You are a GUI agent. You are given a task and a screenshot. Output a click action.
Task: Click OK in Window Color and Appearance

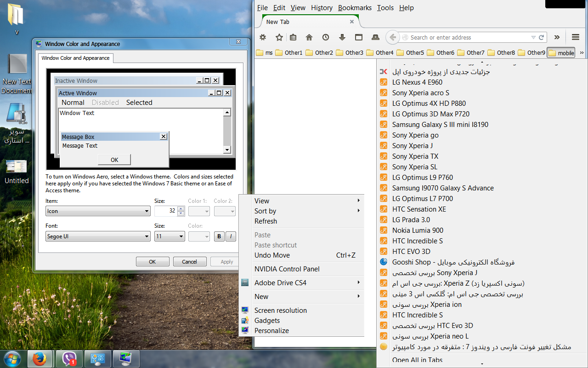point(153,262)
